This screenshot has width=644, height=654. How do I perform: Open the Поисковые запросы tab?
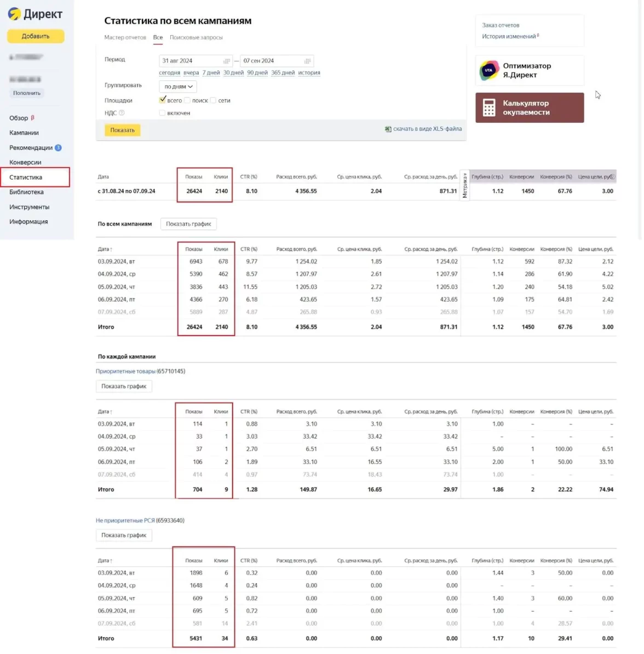[x=196, y=37]
